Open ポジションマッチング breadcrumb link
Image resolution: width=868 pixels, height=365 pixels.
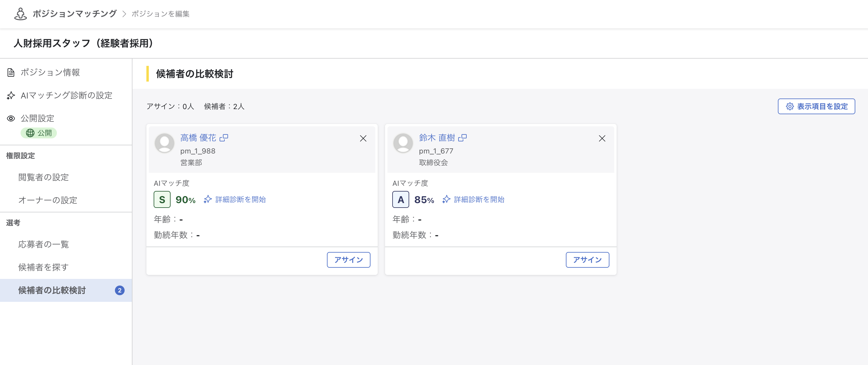tap(74, 14)
